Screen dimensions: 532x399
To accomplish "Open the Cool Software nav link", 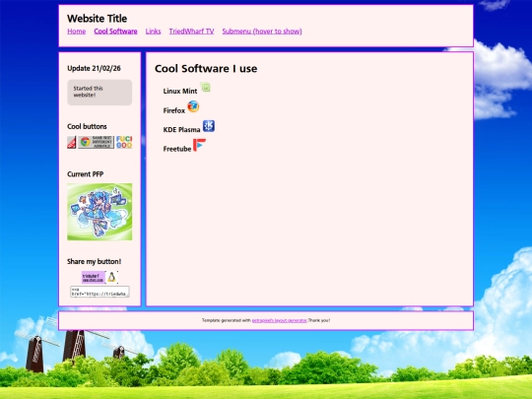I will (x=115, y=32).
